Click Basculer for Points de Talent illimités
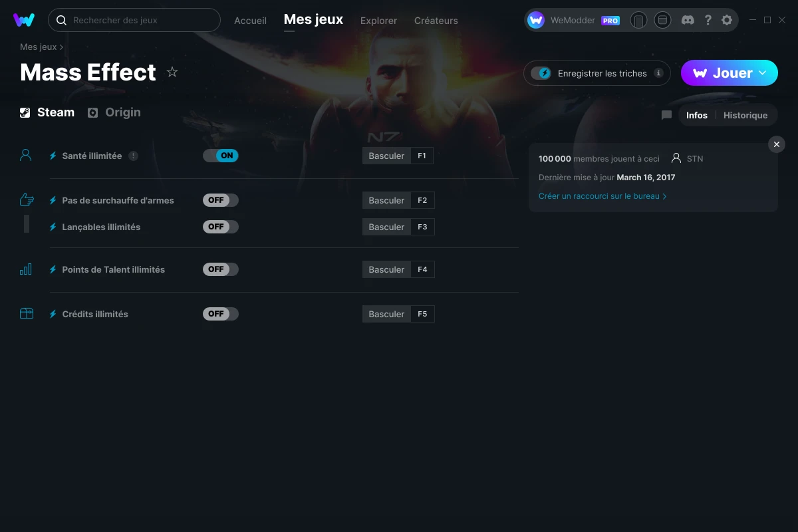Image resolution: width=798 pixels, height=532 pixels. pos(386,269)
